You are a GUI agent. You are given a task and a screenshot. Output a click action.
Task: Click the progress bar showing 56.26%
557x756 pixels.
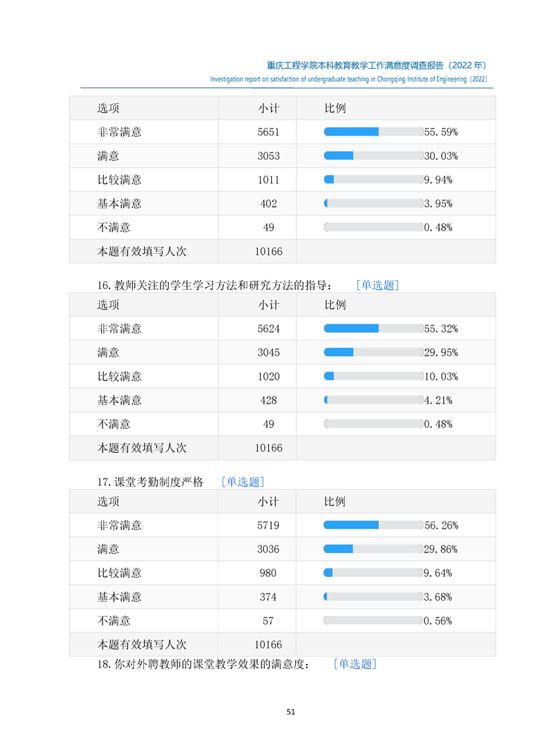373,525
